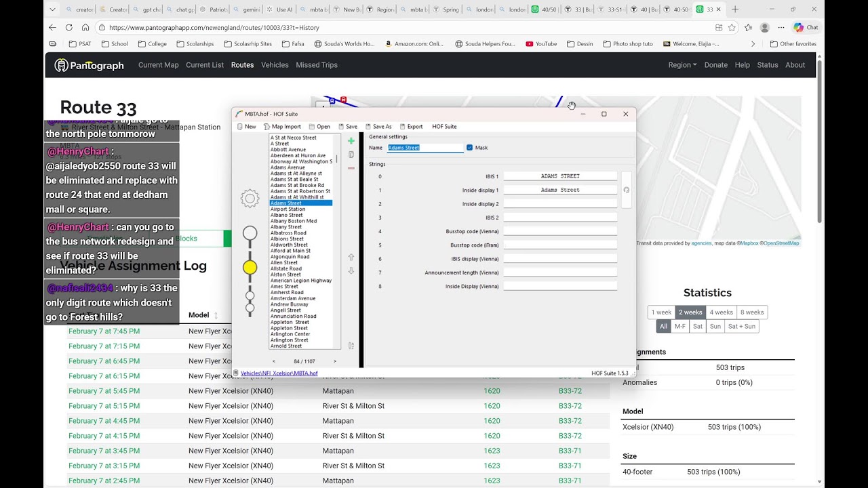Open the Copilot Chat button
The width and height of the screenshot is (868, 488).
pyautogui.click(x=806, y=28)
